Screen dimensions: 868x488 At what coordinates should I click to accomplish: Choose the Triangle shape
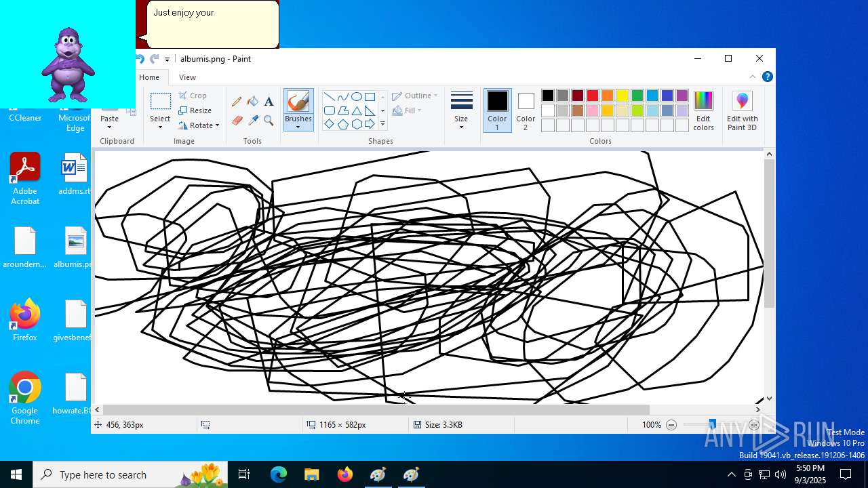click(356, 110)
